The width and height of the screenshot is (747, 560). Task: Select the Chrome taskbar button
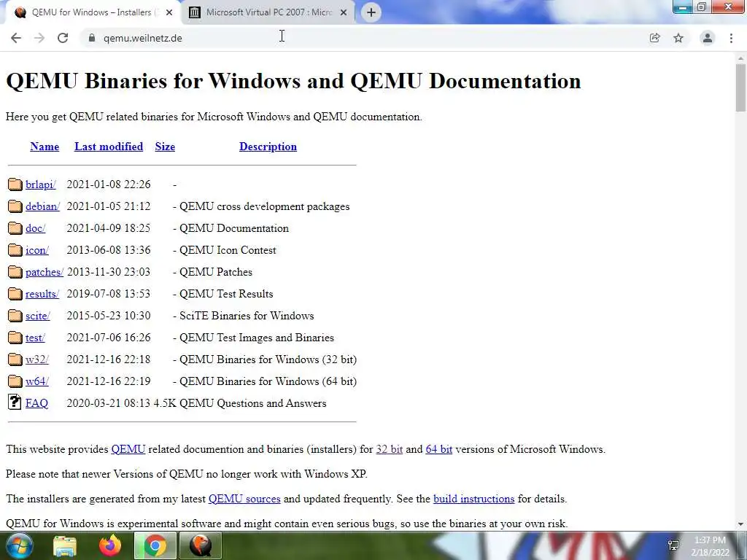pos(155,545)
